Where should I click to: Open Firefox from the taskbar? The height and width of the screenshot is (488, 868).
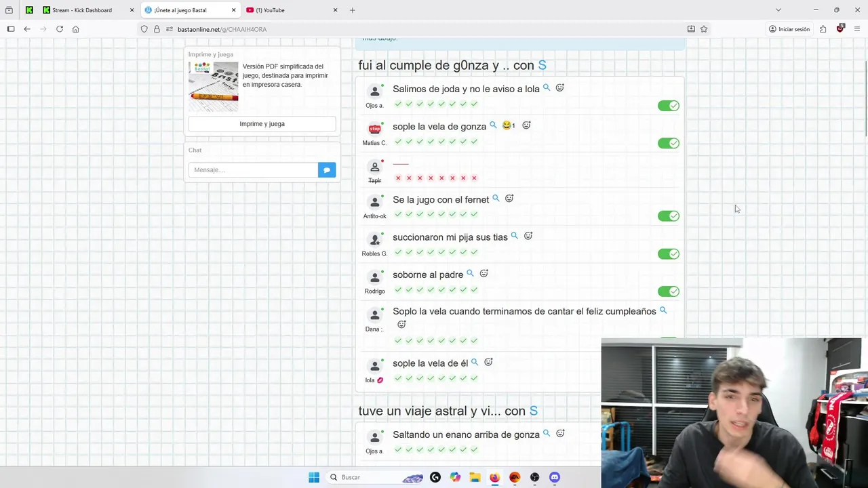point(494,477)
